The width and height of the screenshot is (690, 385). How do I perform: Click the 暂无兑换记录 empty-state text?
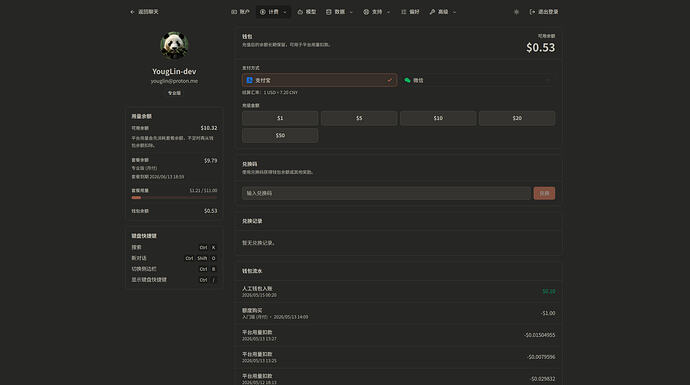259,243
